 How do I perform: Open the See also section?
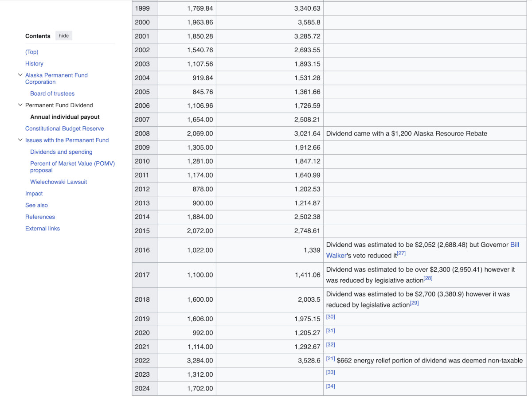[36, 205]
